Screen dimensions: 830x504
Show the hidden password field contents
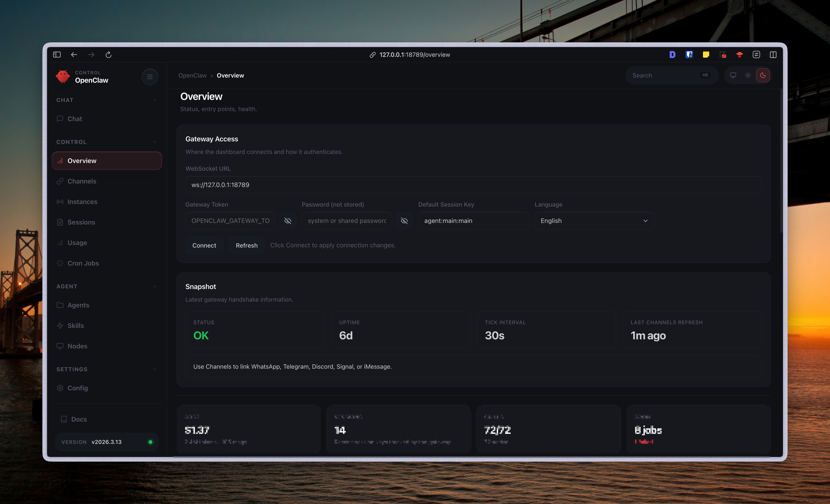click(x=404, y=221)
